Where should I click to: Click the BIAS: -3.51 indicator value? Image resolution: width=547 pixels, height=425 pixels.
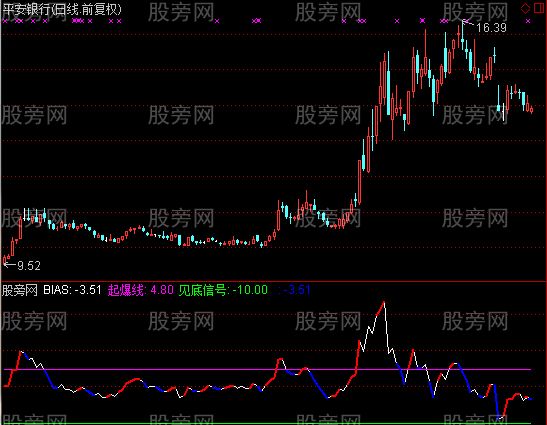coord(72,290)
